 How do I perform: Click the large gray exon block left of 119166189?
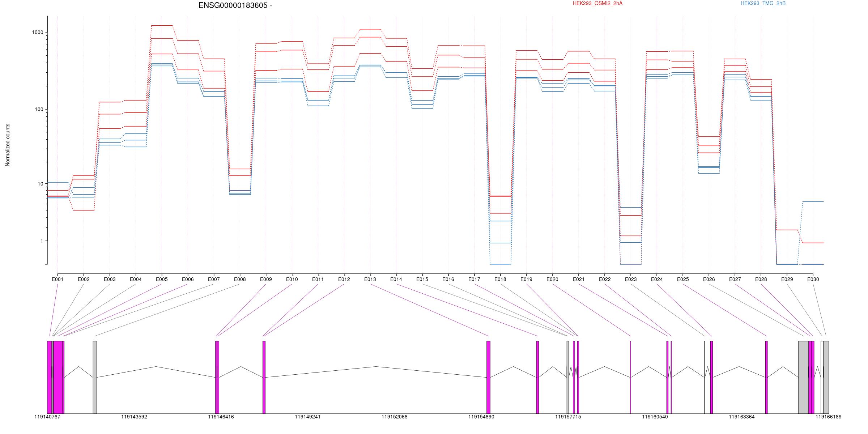click(803, 377)
